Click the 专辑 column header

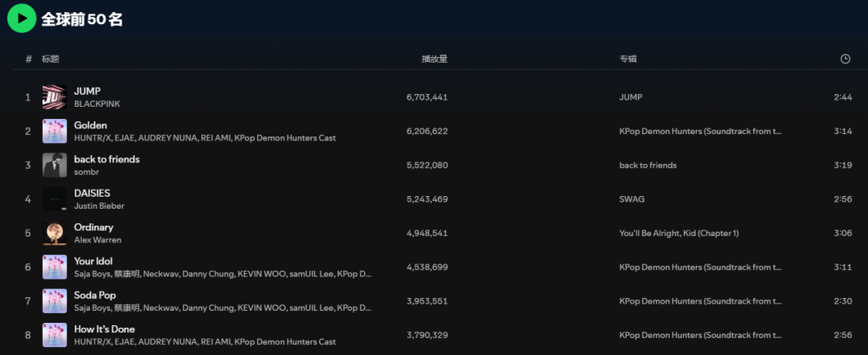(x=628, y=59)
